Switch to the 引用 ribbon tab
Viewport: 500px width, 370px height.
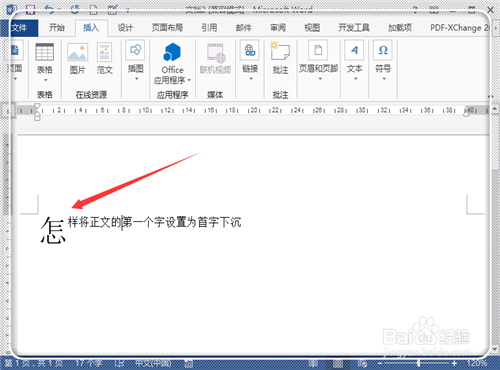tap(209, 28)
